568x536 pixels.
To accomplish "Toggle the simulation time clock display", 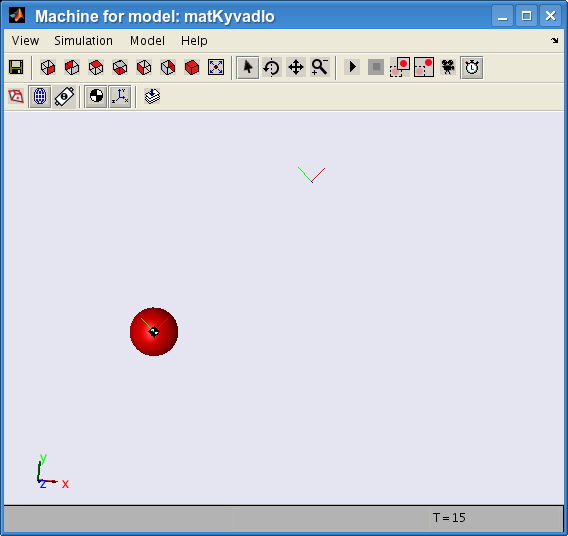I will pos(472,67).
